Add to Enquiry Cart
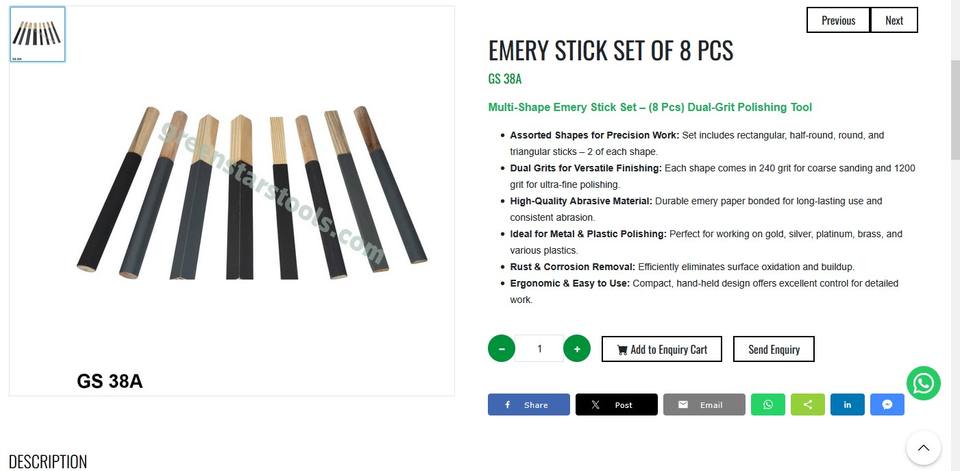Image resolution: width=960 pixels, height=471 pixels. 661,349
